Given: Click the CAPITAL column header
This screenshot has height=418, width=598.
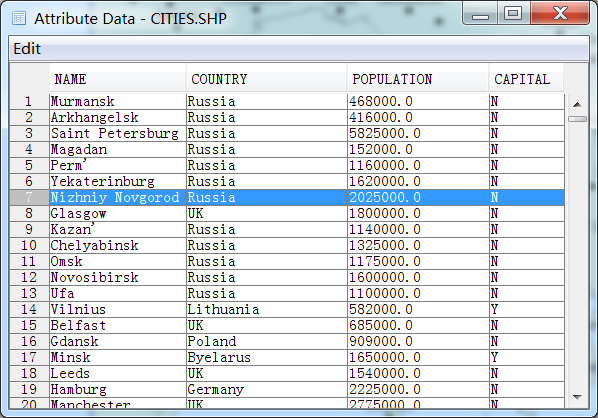Looking at the screenshot, I should click(x=527, y=79).
